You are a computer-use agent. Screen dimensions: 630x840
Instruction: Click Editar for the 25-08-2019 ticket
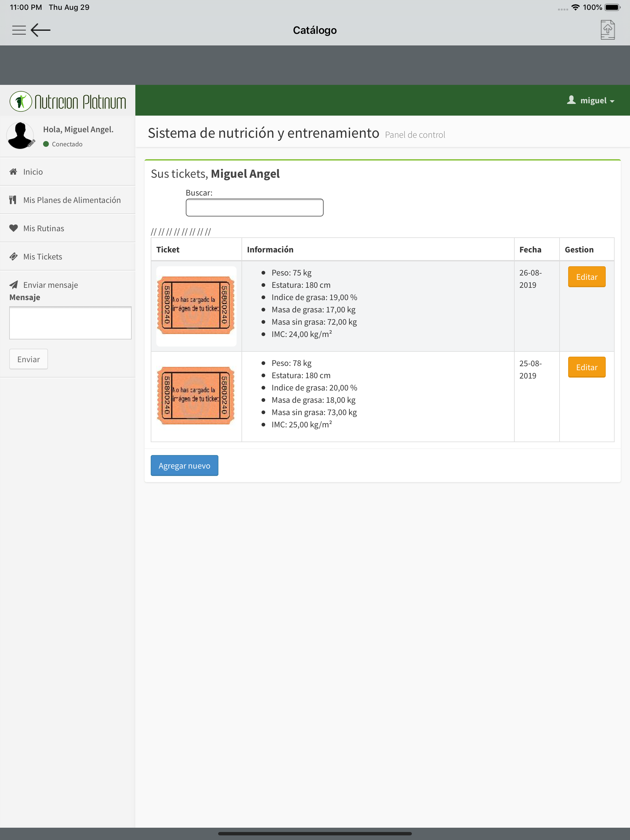587,367
